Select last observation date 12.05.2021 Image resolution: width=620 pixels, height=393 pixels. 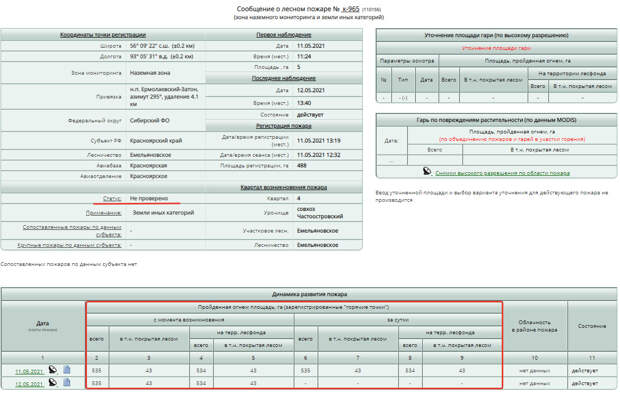point(311,90)
